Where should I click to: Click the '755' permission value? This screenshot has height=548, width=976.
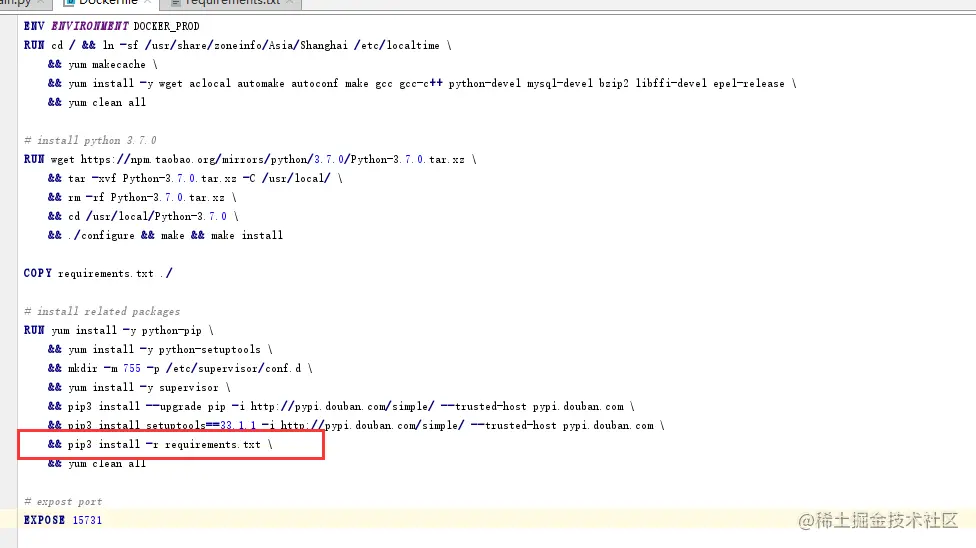coord(132,369)
